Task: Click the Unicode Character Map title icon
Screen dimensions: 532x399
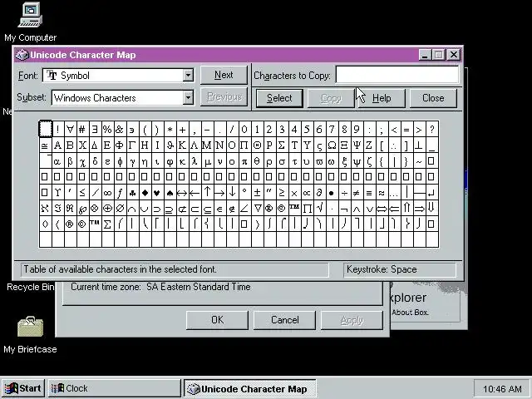Action: (x=22, y=55)
